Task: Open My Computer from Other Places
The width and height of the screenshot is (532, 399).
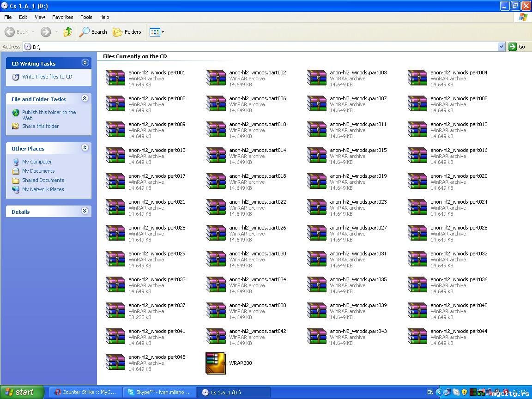Action: [37, 162]
